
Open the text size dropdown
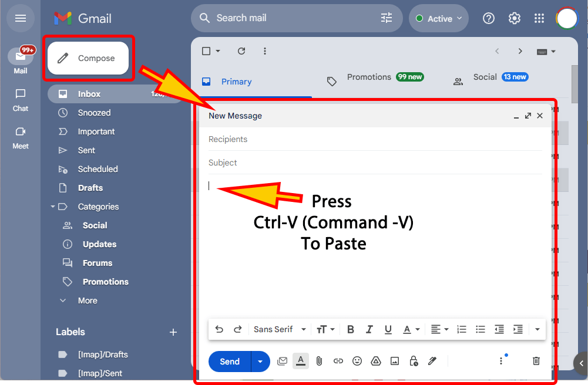(x=325, y=329)
